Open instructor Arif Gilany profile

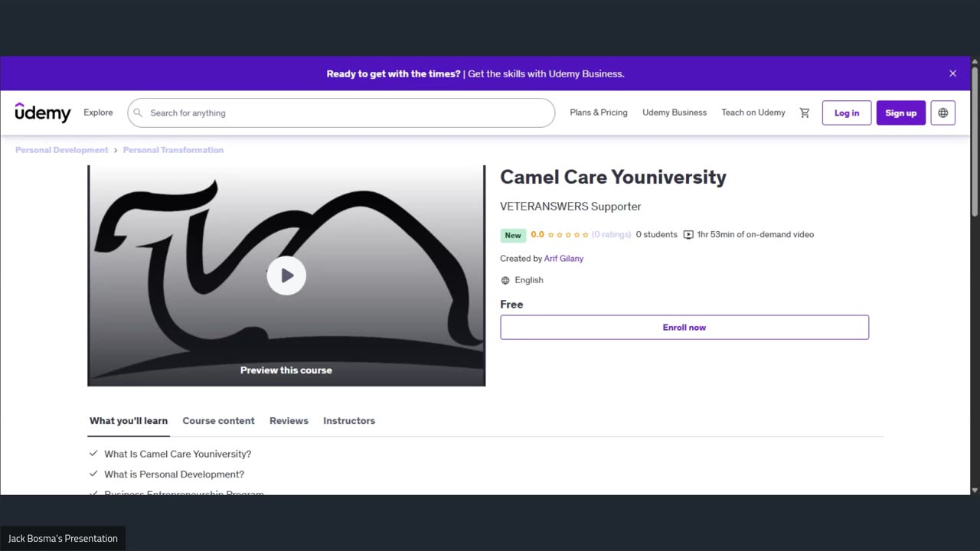[563, 259]
